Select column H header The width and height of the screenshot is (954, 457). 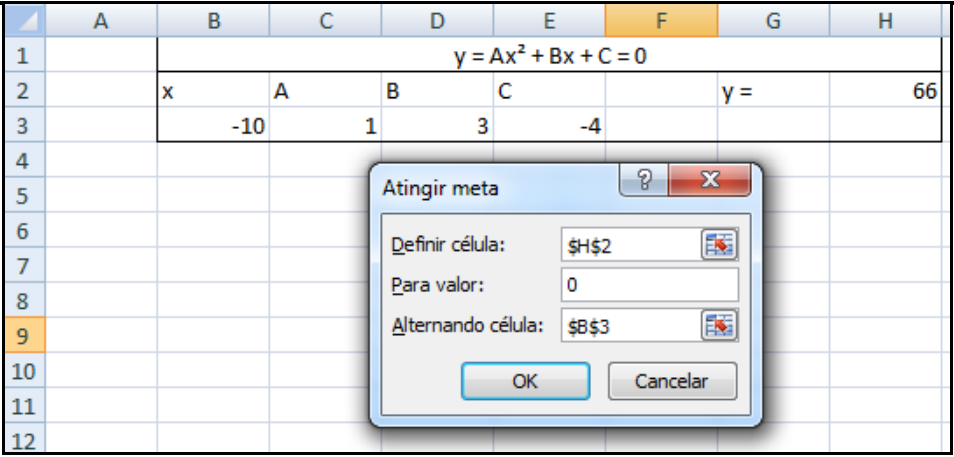(884, 18)
